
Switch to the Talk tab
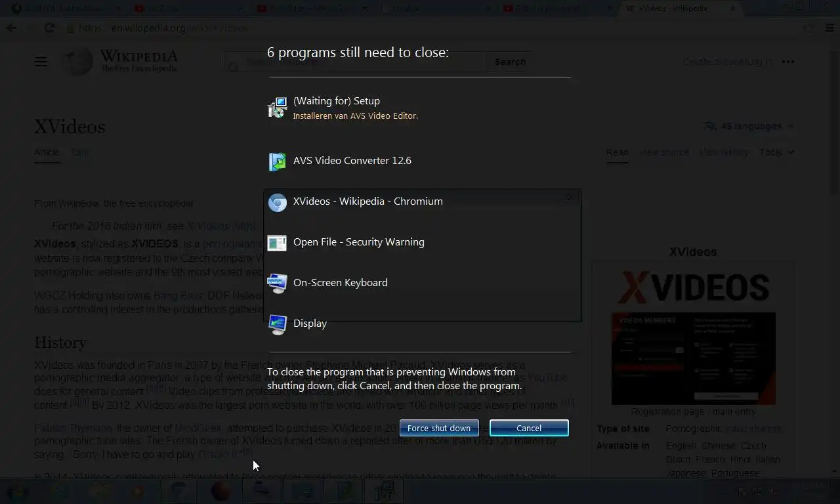pos(79,152)
